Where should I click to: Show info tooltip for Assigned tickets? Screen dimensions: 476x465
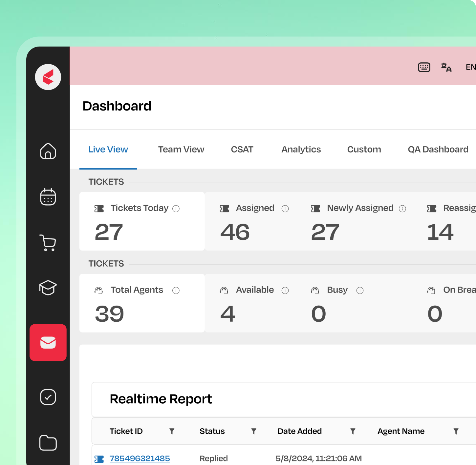pyautogui.click(x=285, y=209)
